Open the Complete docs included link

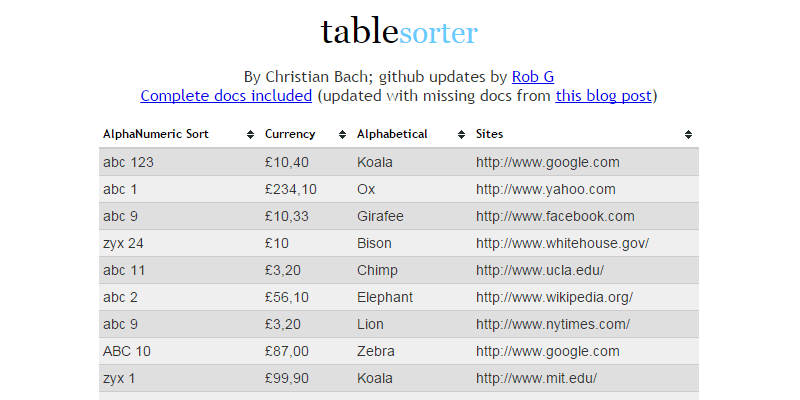tap(226, 96)
